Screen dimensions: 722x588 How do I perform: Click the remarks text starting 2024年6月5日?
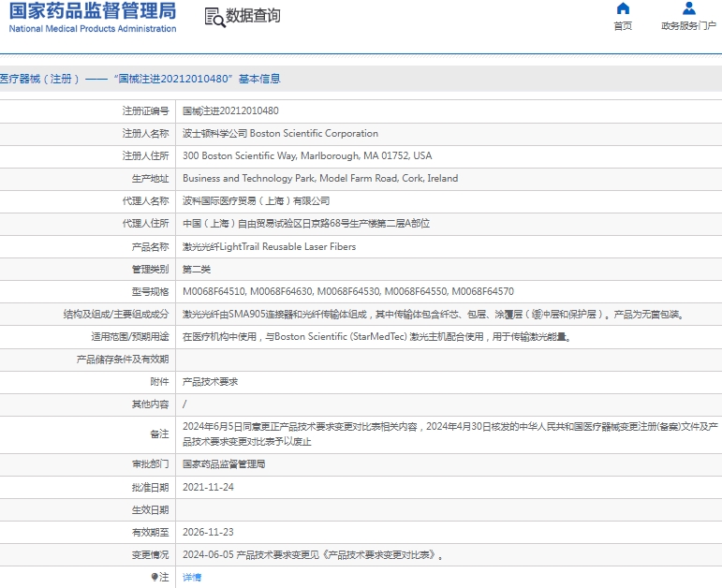pyautogui.click(x=450, y=434)
